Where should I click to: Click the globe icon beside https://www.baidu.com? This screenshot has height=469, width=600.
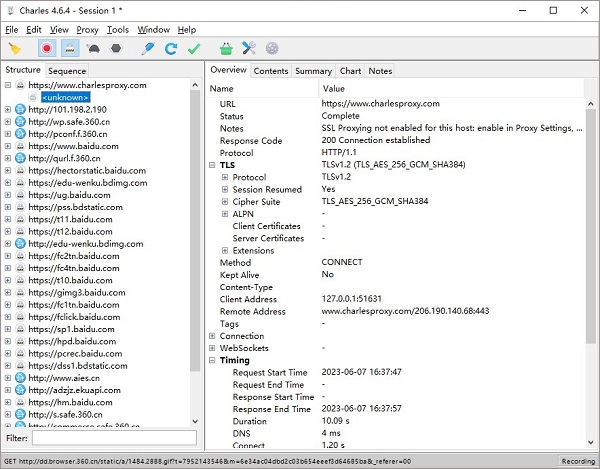pos(21,146)
